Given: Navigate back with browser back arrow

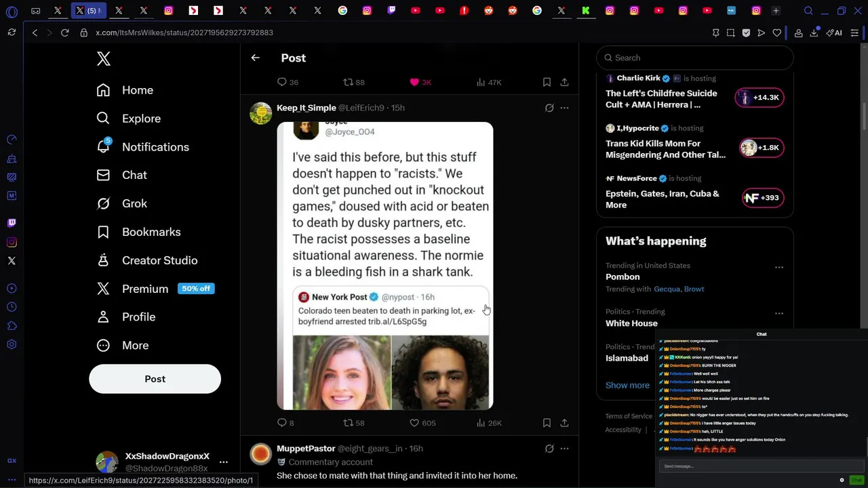Looking at the screenshot, I should (35, 33).
